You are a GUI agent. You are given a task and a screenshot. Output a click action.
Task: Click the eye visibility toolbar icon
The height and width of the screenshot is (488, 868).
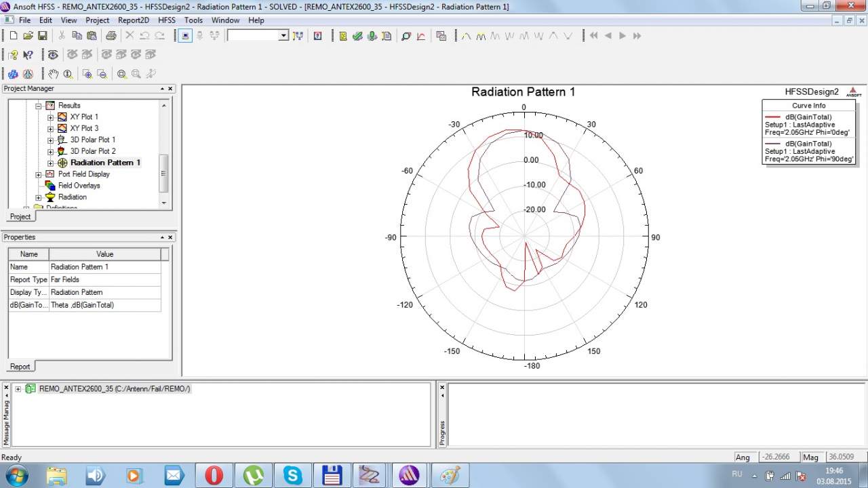pos(53,55)
